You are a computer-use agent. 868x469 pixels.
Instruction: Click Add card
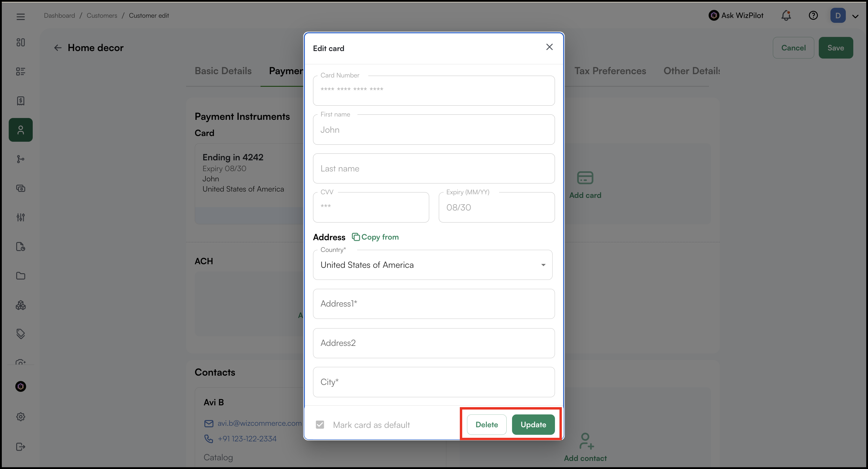click(585, 185)
